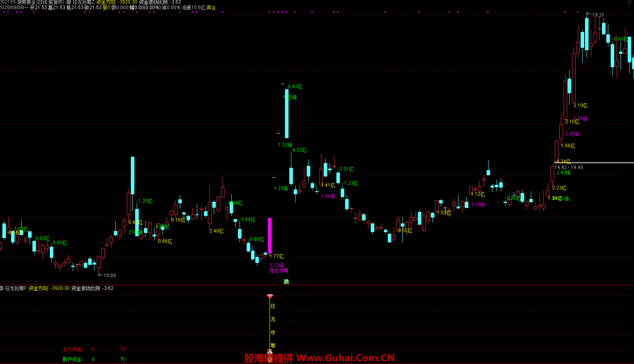This screenshot has width=634, height=364.
Task: Click the green 散户资金 label
Action: click(72, 359)
